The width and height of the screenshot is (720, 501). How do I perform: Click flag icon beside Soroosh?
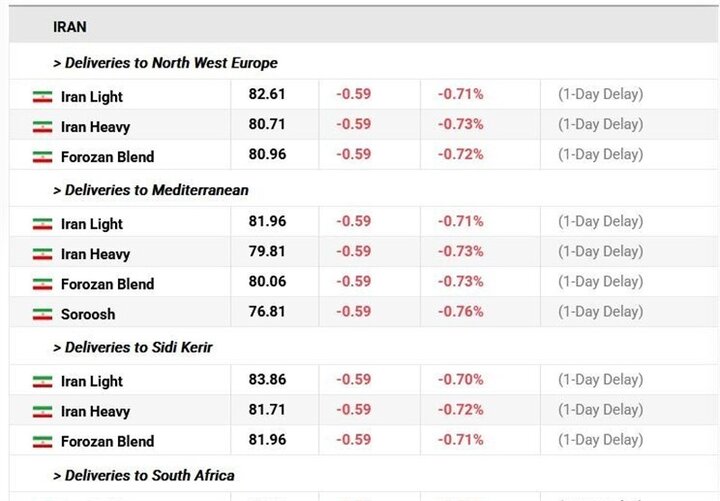pyautogui.click(x=42, y=314)
